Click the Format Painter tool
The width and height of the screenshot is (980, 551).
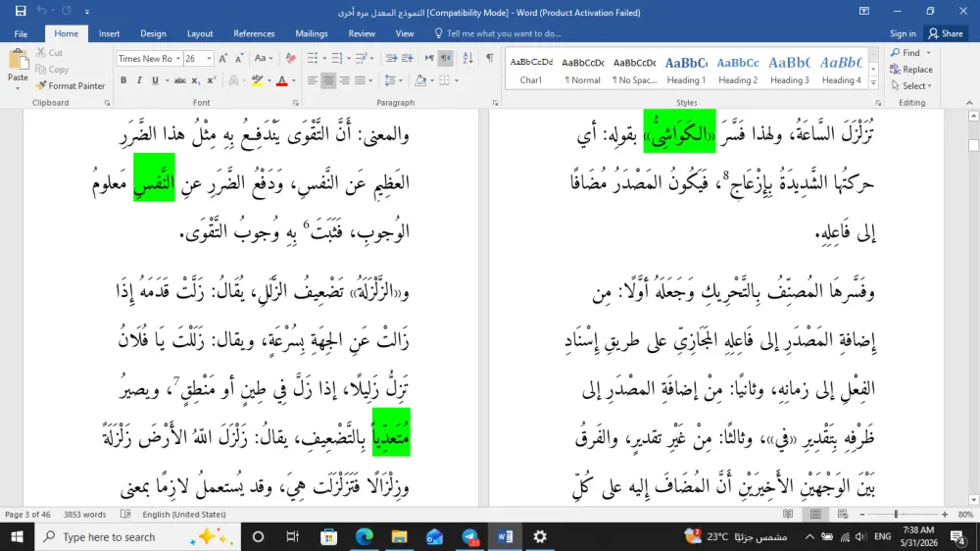71,85
